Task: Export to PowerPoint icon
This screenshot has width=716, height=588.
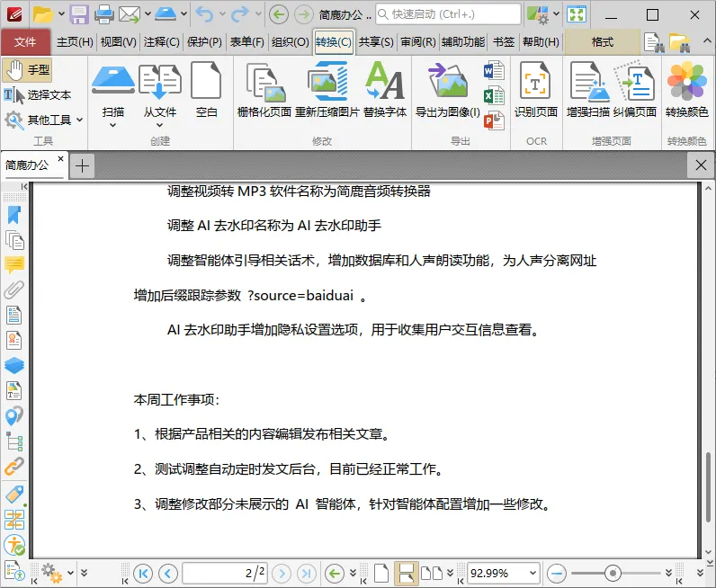Action: click(x=494, y=120)
